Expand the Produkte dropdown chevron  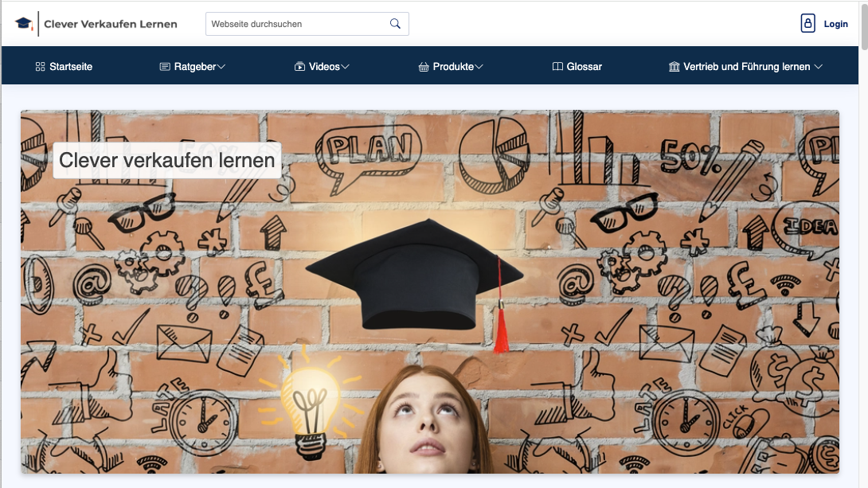pyautogui.click(x=479, y=67)
